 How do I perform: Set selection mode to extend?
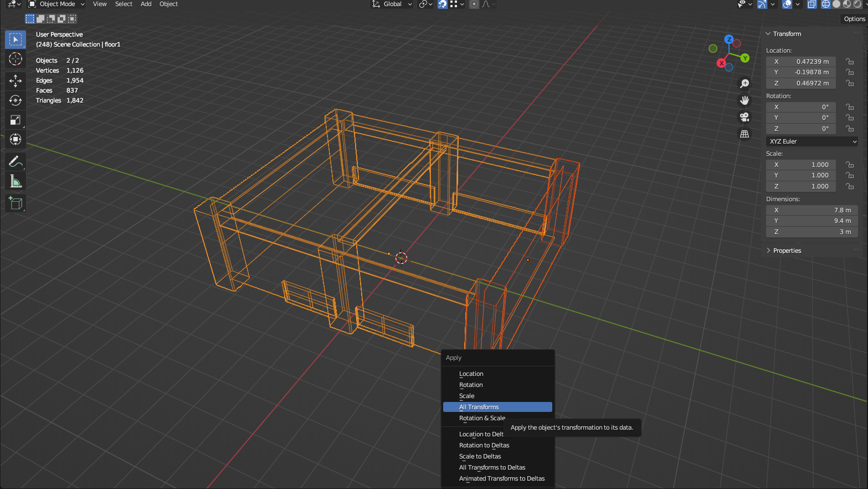(40, 19)
